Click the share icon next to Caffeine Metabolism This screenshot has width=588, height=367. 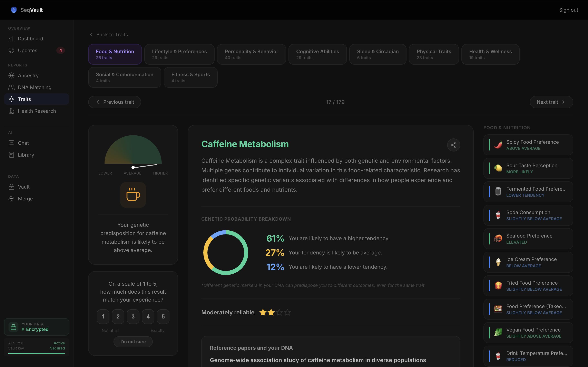pos(453,145)
